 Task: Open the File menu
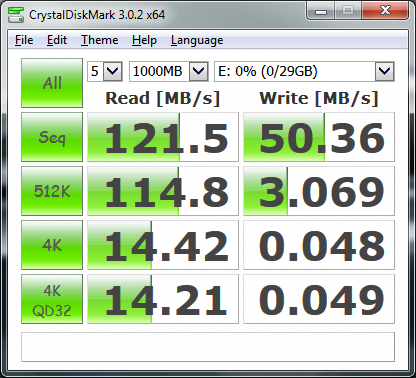click(24, 40)
